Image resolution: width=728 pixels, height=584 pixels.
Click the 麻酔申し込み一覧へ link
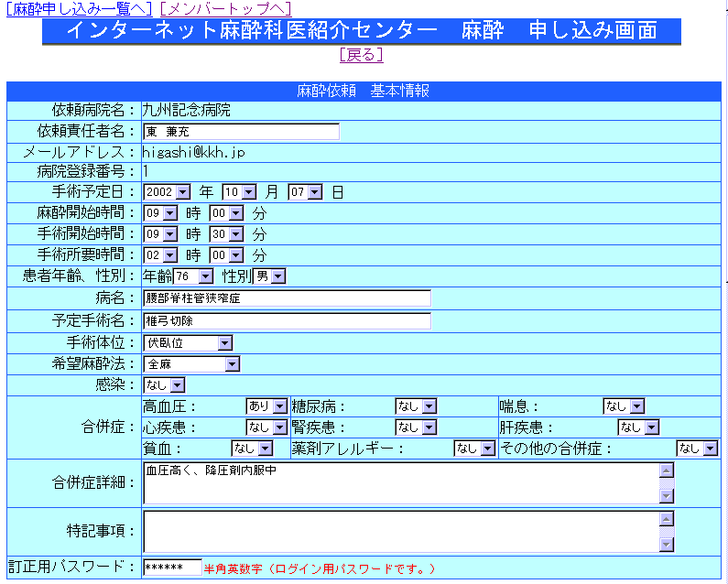pos(79,8)
